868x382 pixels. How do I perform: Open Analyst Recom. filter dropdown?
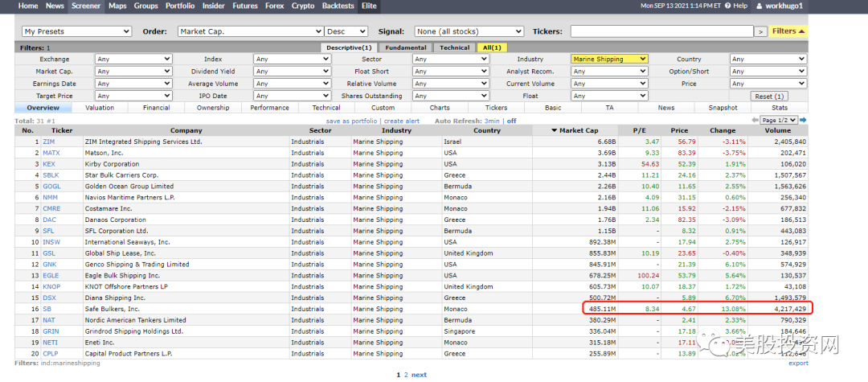[609, 72]
